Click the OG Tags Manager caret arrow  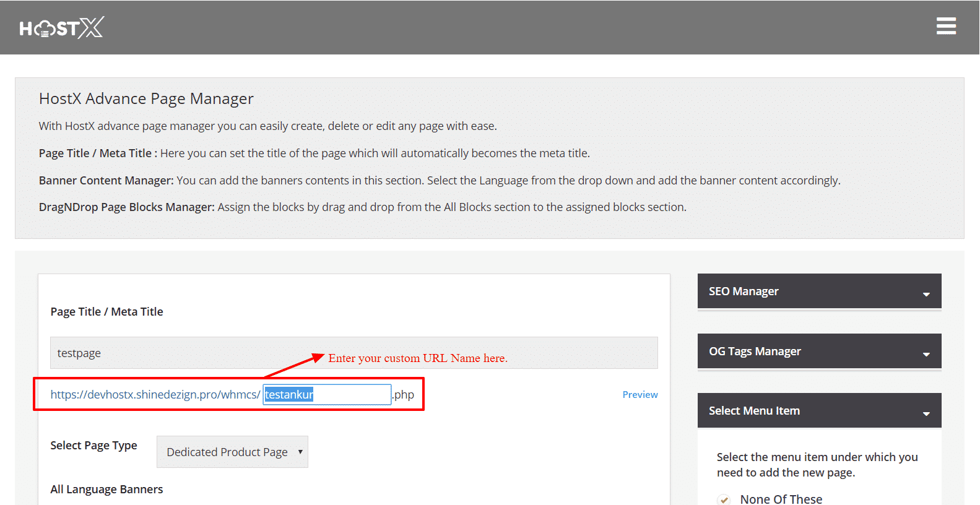coord(926,354)
